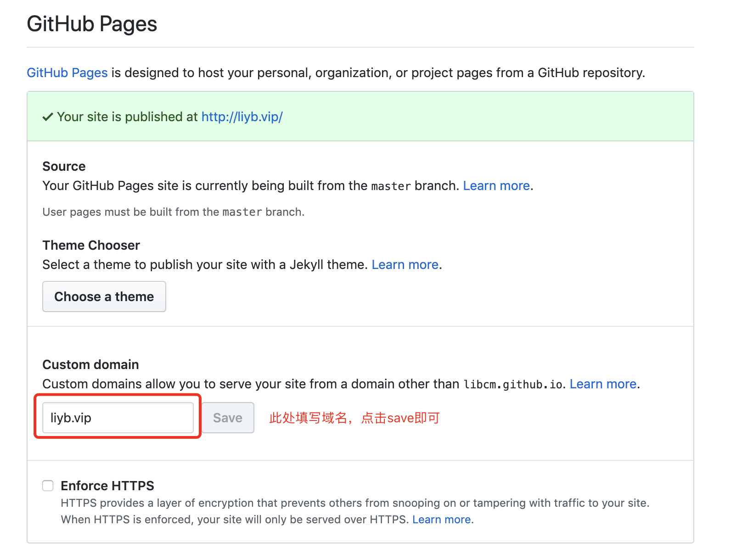
Task: Click the Enforce HTTPS label text
Action: point(107,486)
